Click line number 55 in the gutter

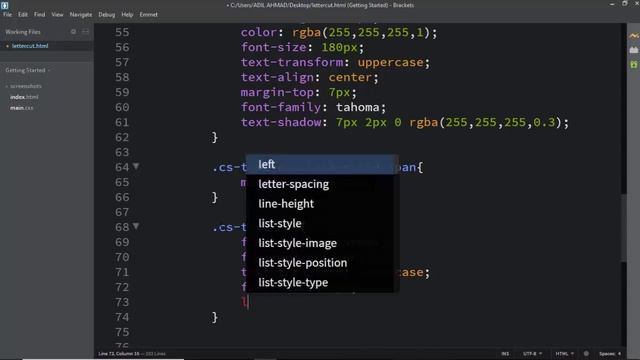[x=122, y=32]
